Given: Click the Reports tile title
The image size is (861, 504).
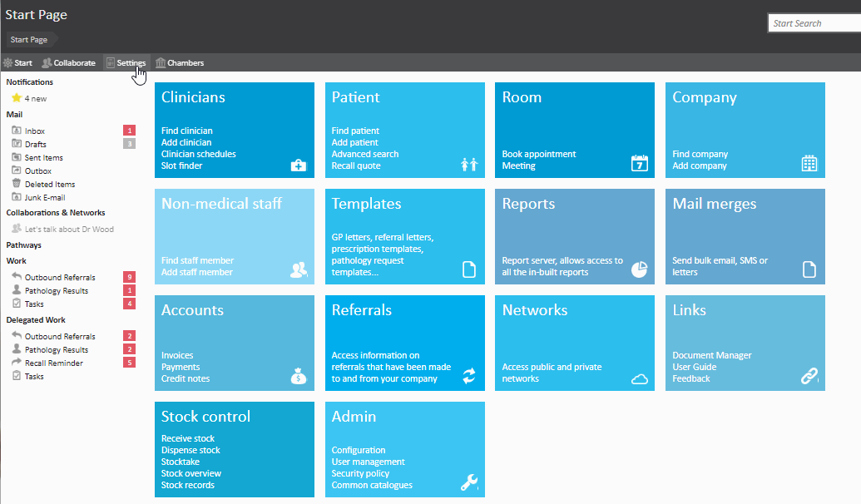Looking at the screenshot, I should [x=528, y=204].
